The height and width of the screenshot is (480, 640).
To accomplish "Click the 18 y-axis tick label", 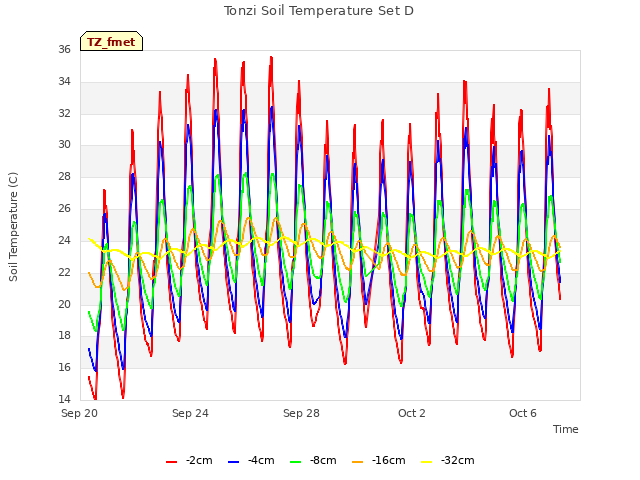I will (x=64, y=336).
